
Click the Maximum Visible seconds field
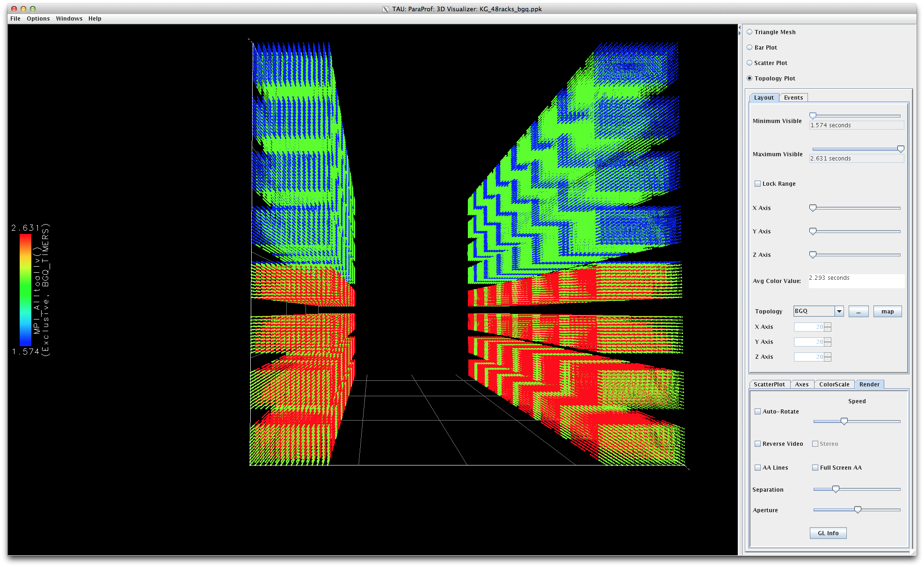tap(856, 159)
